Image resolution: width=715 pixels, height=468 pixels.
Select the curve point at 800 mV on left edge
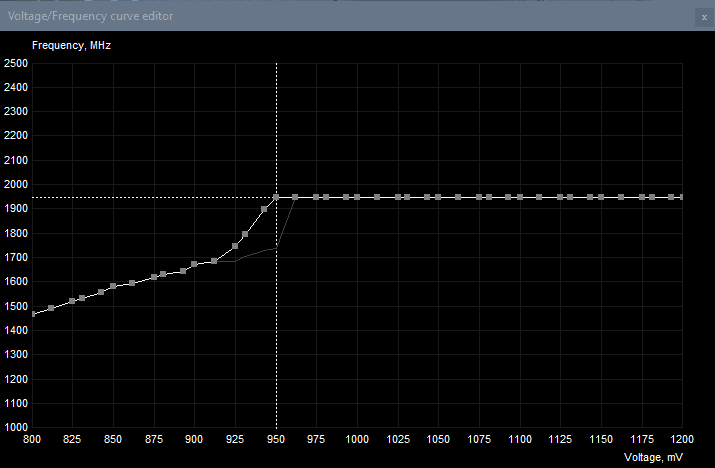click(x=33, y=314)
